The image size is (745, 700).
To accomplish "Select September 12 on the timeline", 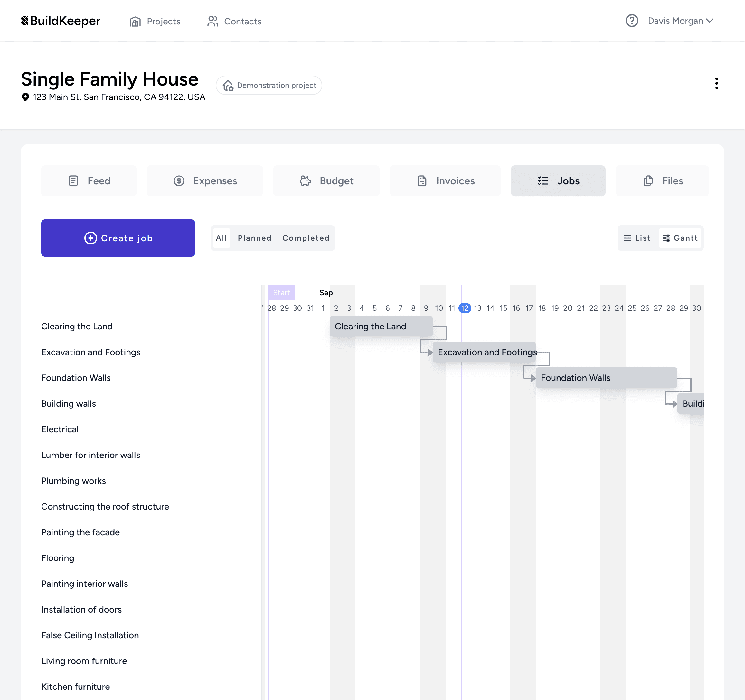I will pos(465,308).
